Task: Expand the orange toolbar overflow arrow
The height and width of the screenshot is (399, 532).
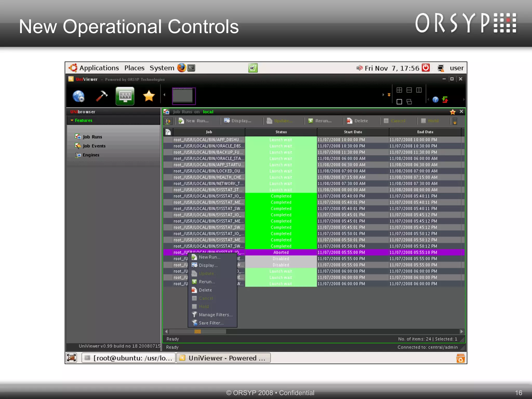Action: [x=389, y=95]
